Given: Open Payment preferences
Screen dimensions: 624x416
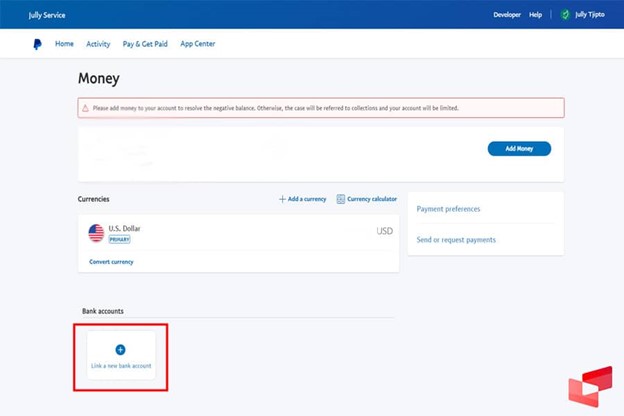Looking at the screenshot, I should click(x=448, y=209).
